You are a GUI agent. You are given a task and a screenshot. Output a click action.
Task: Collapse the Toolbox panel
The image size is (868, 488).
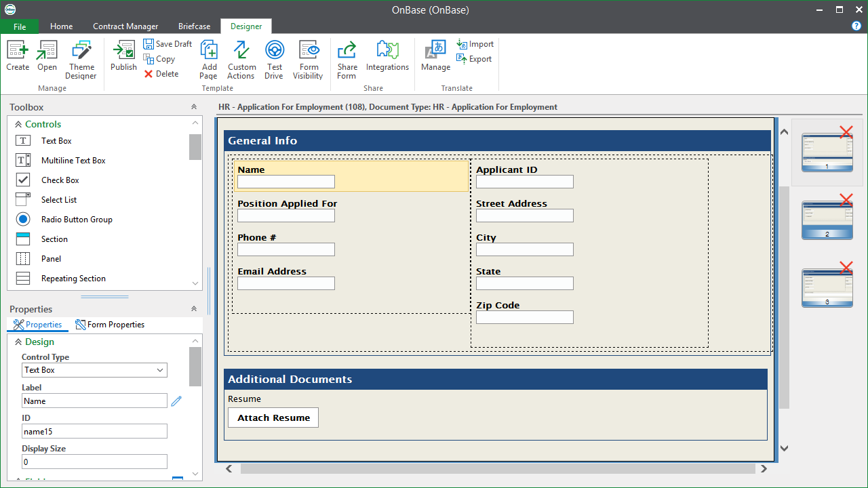pyautogui.click(x=194, y=107)
